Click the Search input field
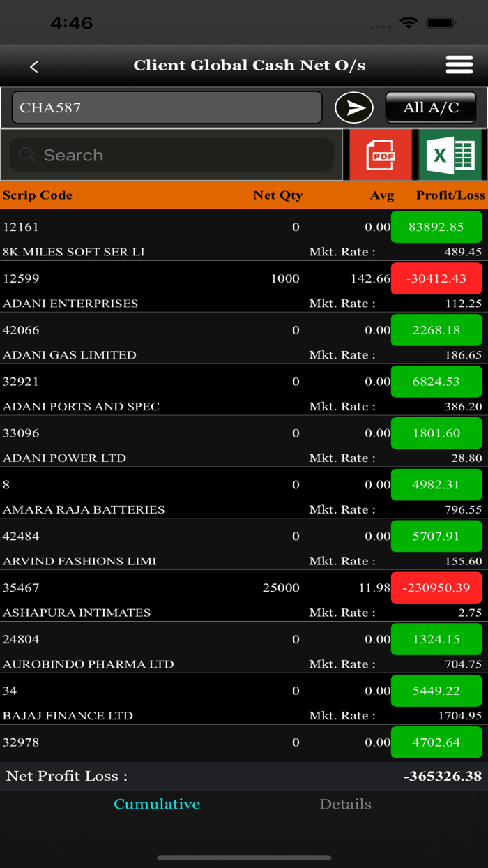The image size is (488, 868). pos(171,155)
